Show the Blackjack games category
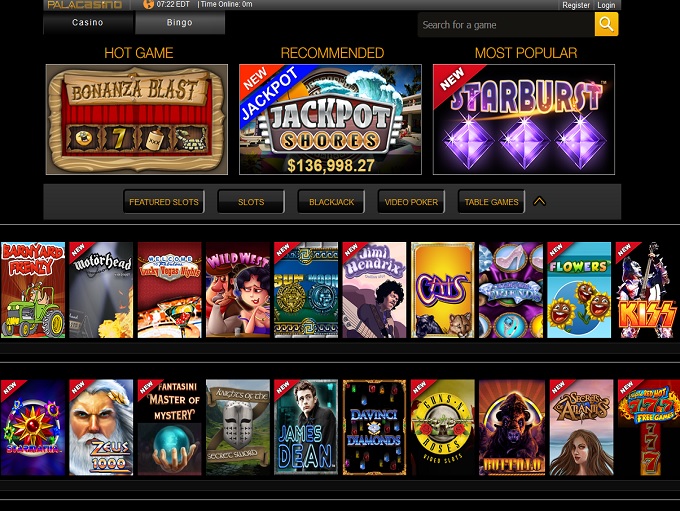Screen dimensions: 680x511 pyautogui.click(x=331, y=202)
